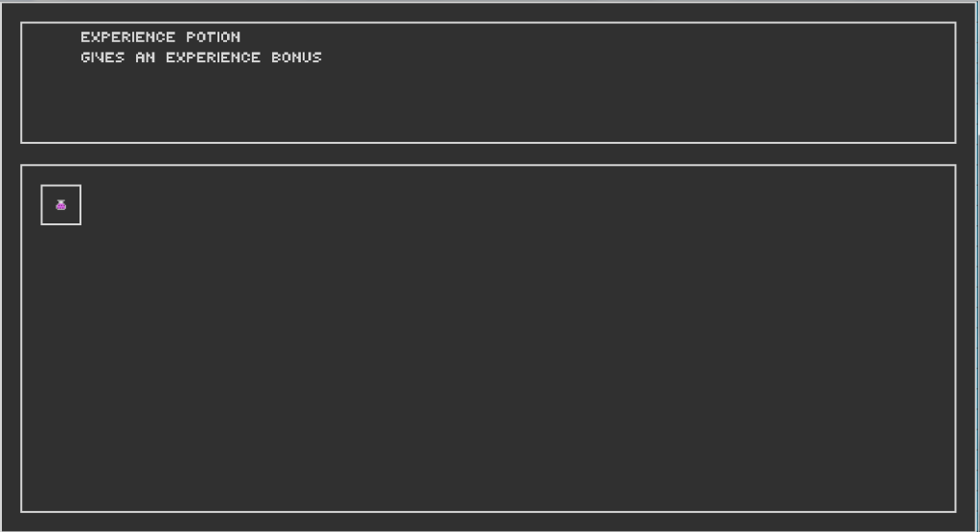Click the top border of the inventory panel
Screen dimensions: 980x532
[x=489, y=165]
